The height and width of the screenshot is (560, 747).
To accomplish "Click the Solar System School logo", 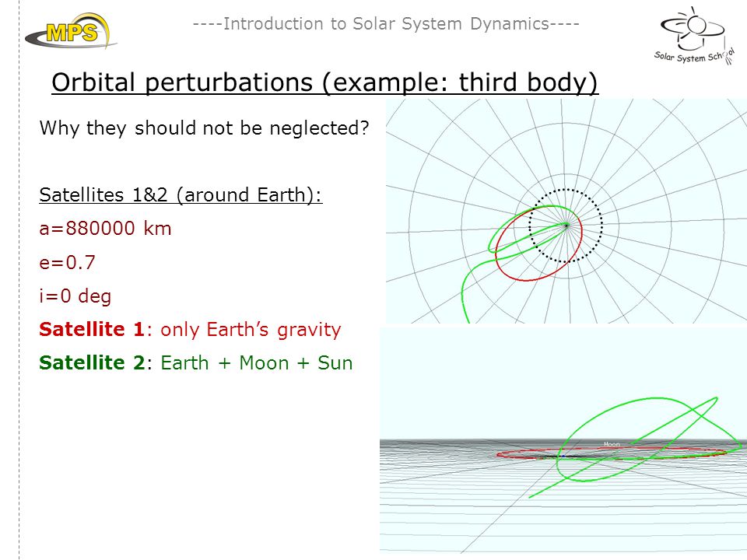I will tap(694, 37).
